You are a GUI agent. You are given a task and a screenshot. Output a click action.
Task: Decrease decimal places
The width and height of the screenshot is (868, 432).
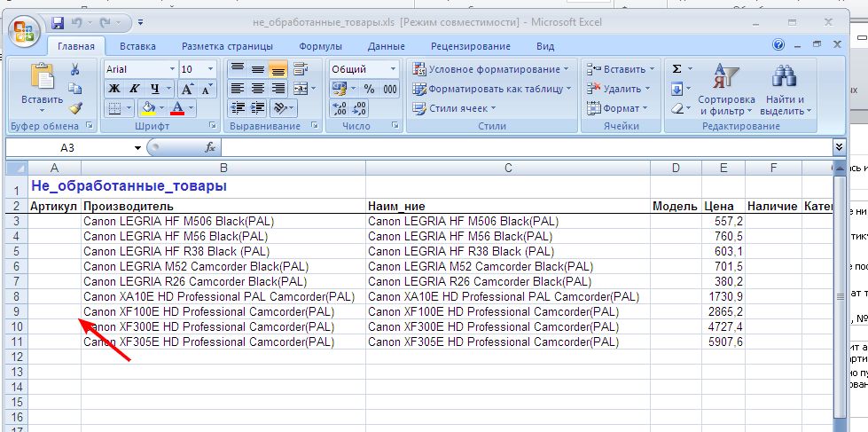click(x=359, y=108)
